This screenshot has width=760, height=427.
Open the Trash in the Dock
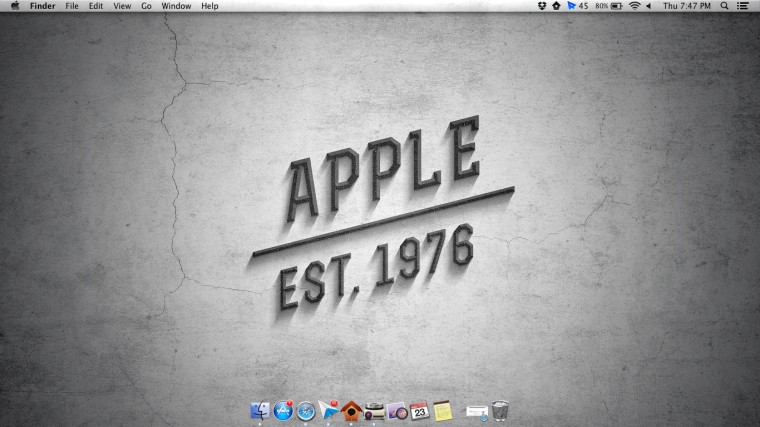pos(500,411)
